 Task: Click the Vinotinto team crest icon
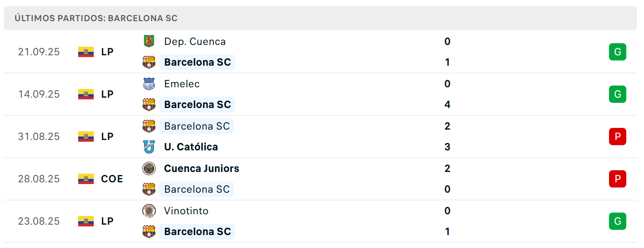point(149,211)
